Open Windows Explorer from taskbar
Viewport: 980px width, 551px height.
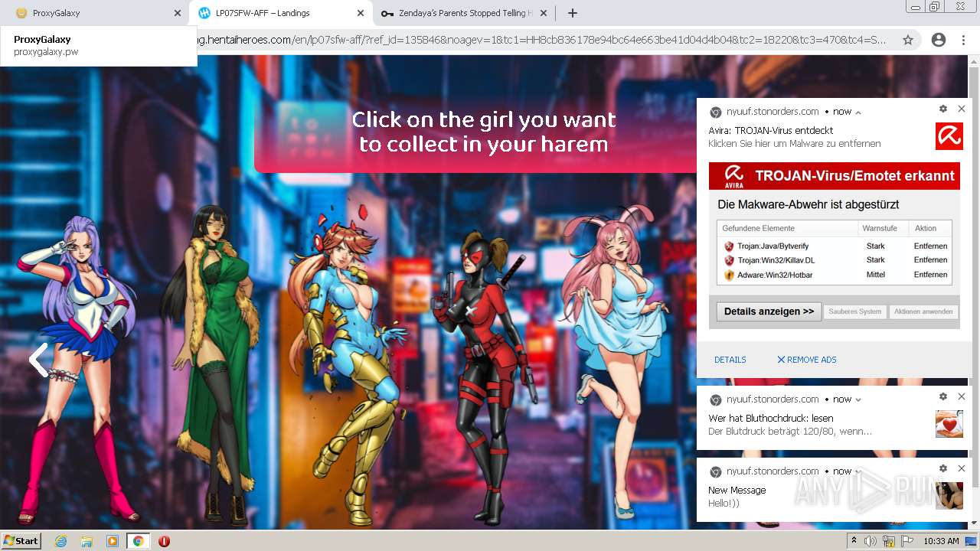pos(87,541)
